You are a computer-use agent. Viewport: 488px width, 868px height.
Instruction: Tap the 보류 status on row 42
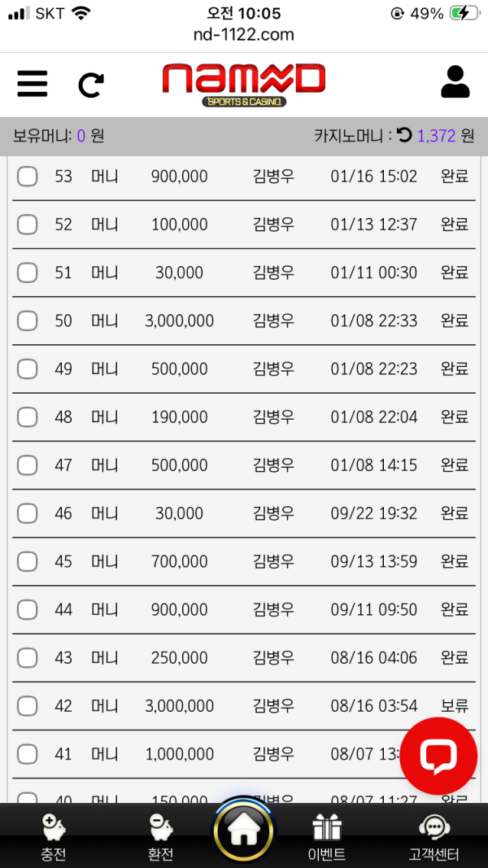pos(455,706)
